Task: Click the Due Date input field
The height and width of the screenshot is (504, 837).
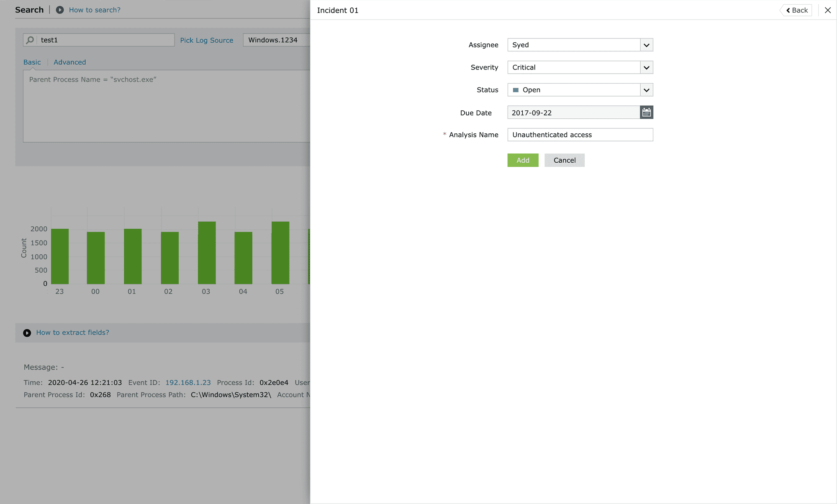Action: 573,113
